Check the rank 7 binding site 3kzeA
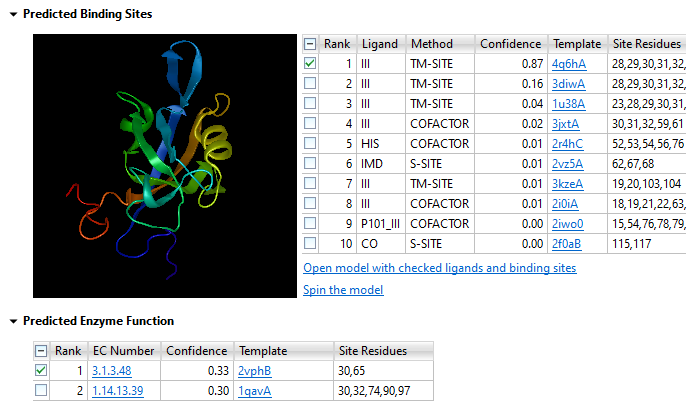 tap(310, 183)
